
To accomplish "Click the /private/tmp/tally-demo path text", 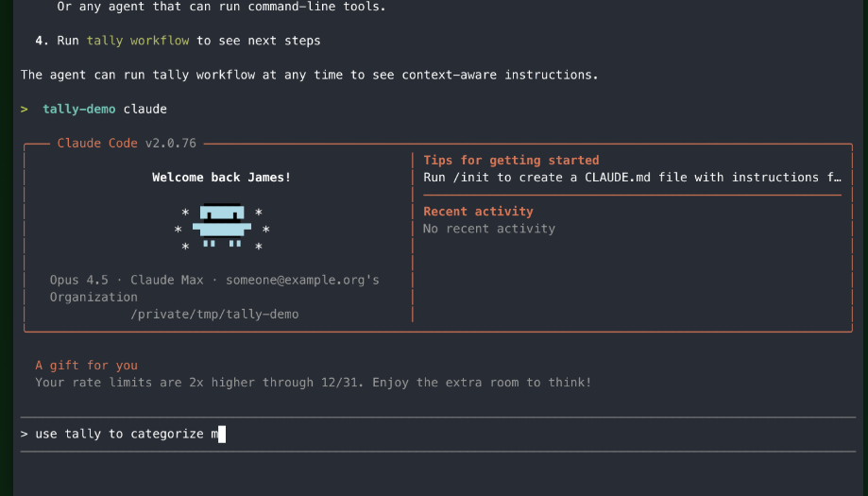I will point(214,314).
